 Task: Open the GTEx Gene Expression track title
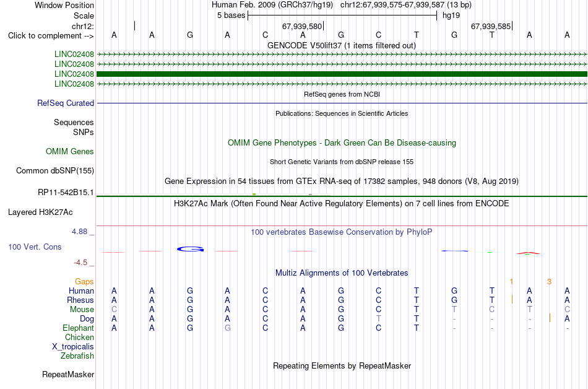tap(342, 181)
